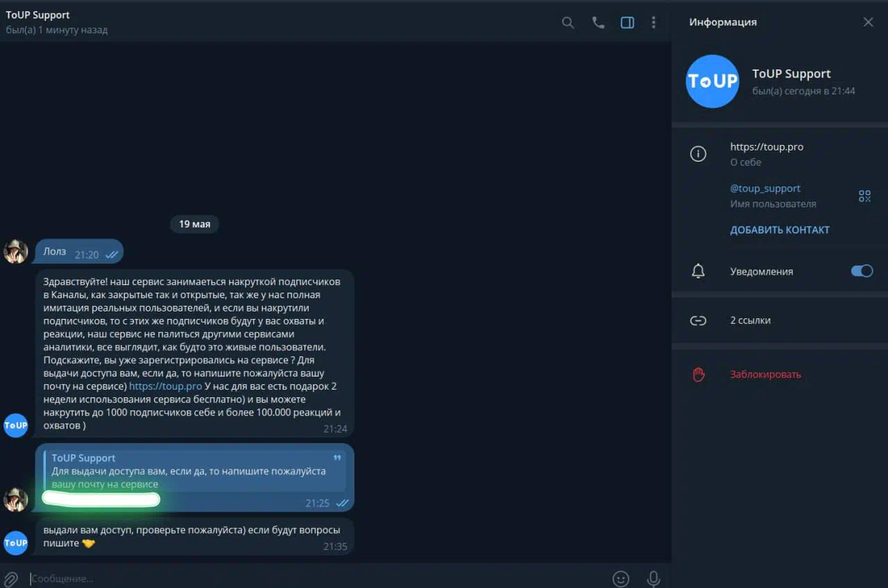Click the microphone voice message icon

point(653,578)
